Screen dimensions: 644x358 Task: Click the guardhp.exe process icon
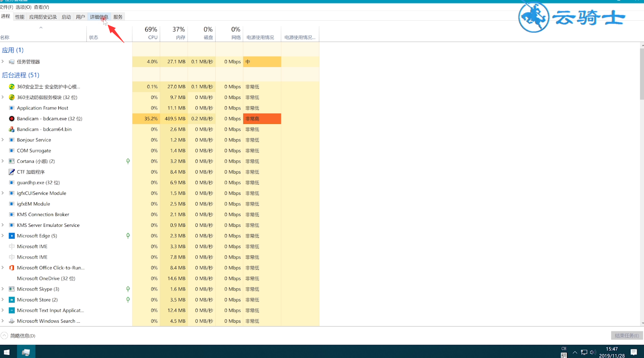pyautogui.click(x=12, y=182)
